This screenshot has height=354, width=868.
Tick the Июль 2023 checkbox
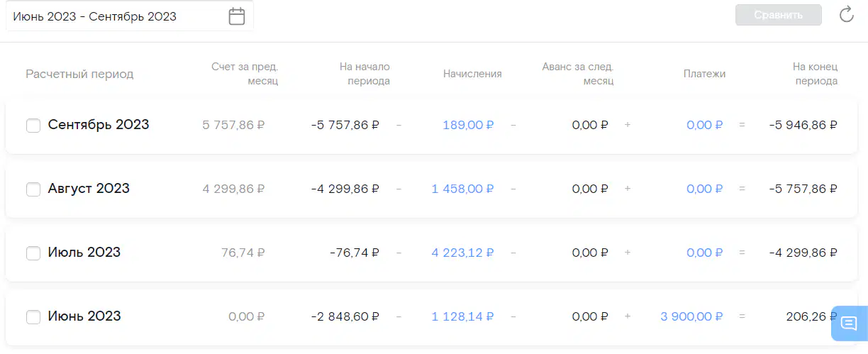(x=33, y=253)
